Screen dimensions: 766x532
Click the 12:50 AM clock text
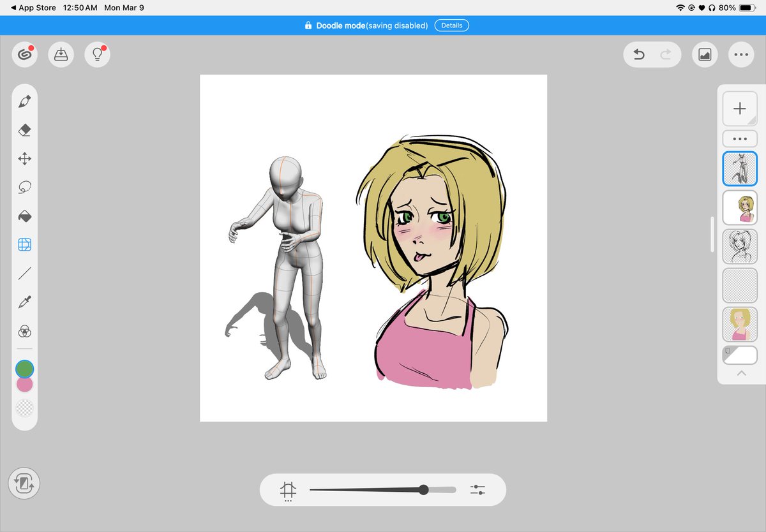pos(80,8)
